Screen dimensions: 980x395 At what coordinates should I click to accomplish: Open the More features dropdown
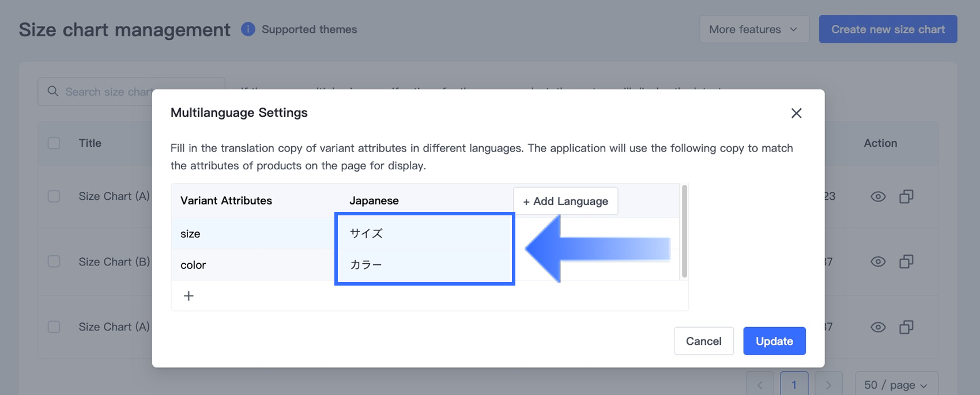[x=754, y=29]
